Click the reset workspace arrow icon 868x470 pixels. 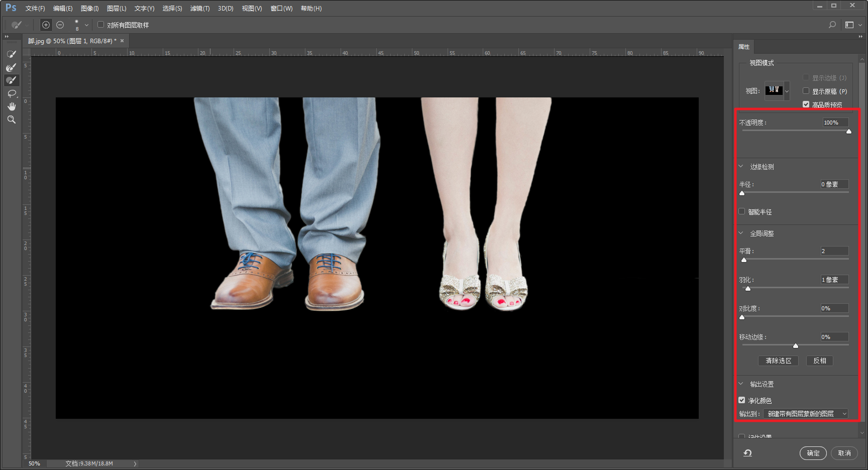click(x=747, y=453)
